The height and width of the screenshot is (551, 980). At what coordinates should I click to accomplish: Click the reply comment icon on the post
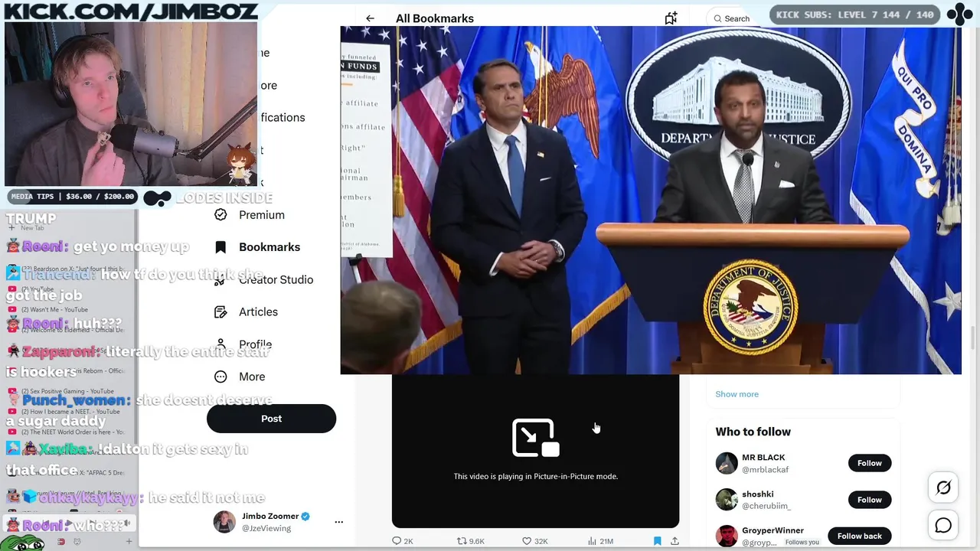tap(397, 541)
